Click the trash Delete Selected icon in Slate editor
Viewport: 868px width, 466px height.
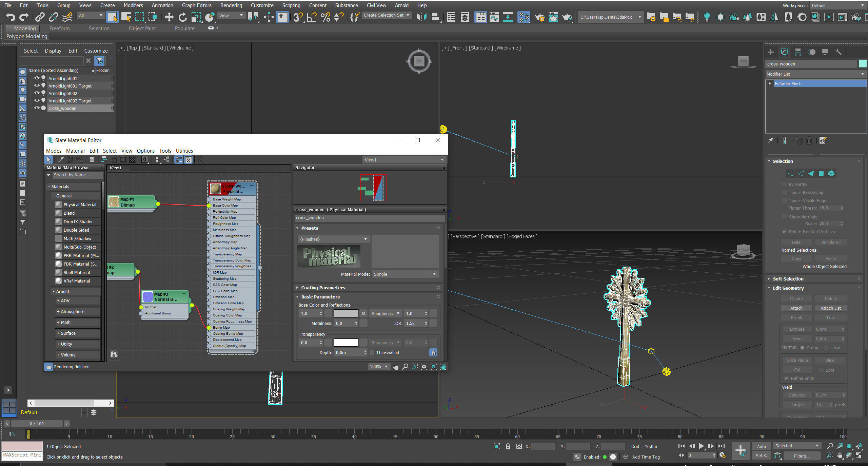click(92, 159)
